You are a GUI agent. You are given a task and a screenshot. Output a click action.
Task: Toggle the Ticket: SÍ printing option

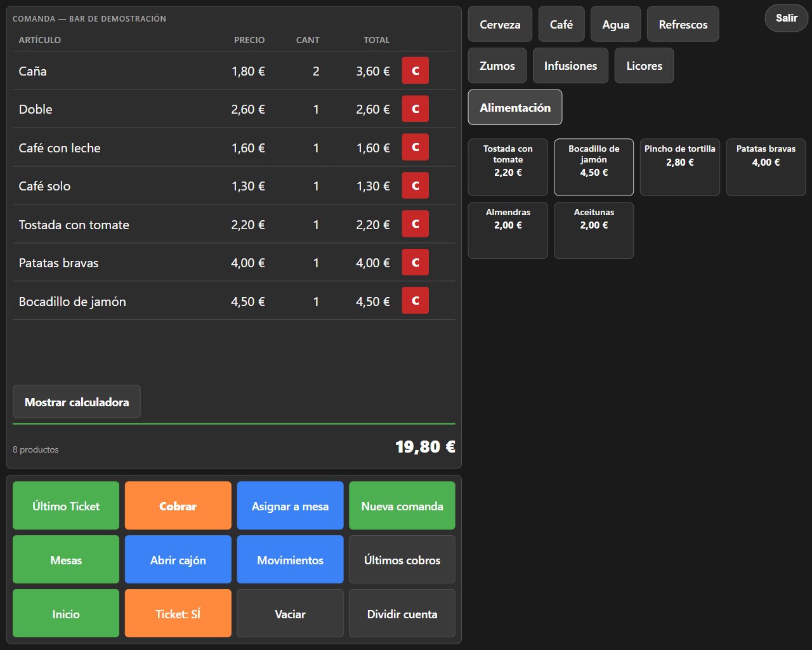click(178, 613)
